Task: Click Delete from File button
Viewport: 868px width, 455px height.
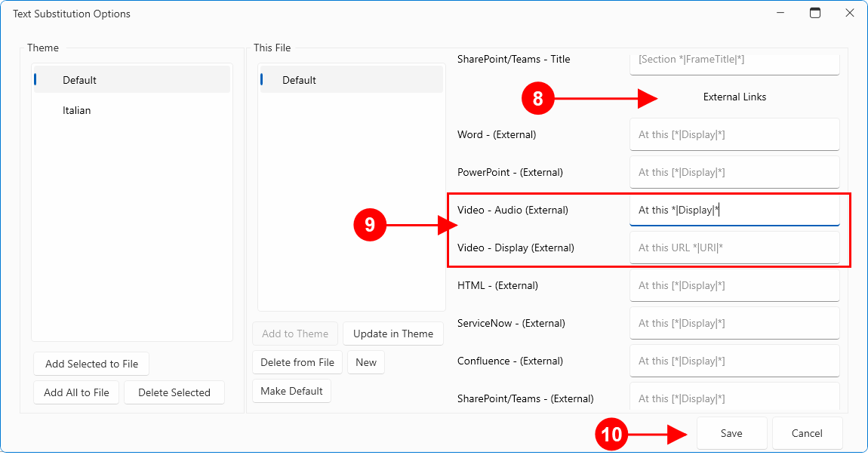Action: point(297,362)
